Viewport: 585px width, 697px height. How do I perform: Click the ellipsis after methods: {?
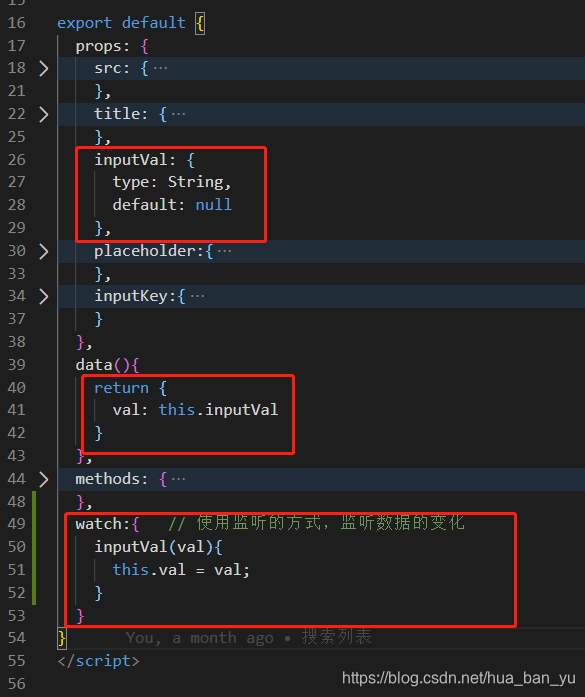tap(179, 479)
